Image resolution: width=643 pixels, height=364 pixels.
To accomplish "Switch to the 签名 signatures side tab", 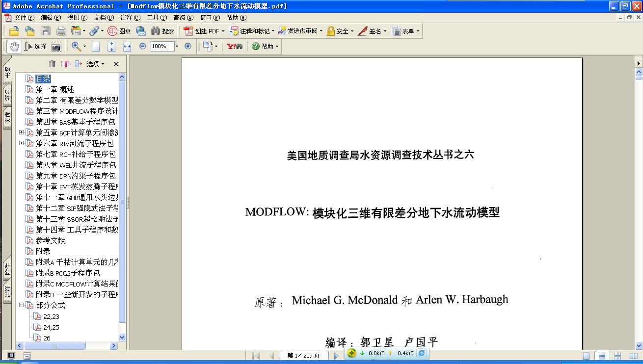I will point(7,95).
